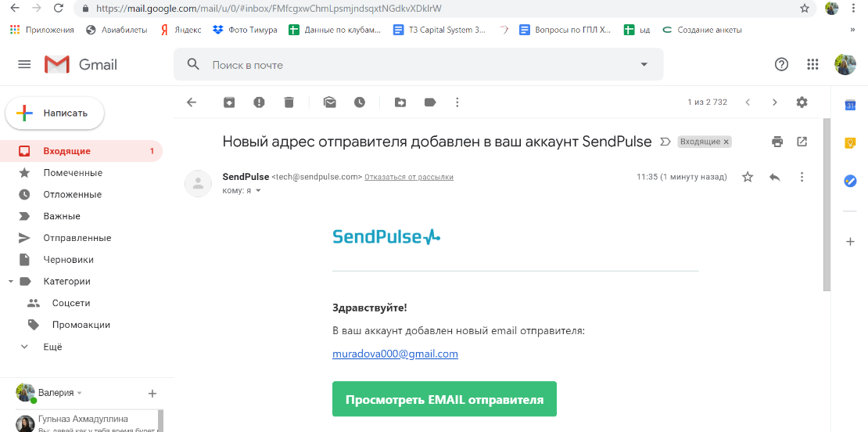
Task: Click the 'Поиск в почте' search field
Action: 414,64
